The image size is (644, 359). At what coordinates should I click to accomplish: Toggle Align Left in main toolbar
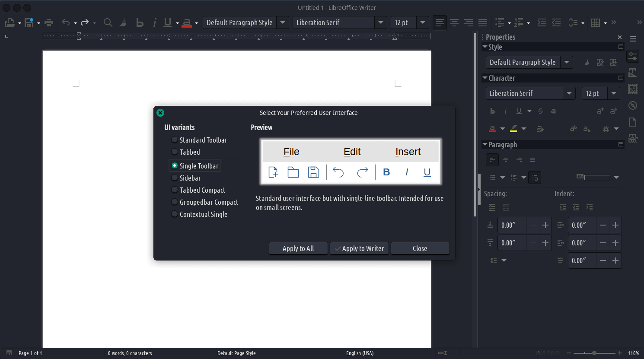[440, 22]
